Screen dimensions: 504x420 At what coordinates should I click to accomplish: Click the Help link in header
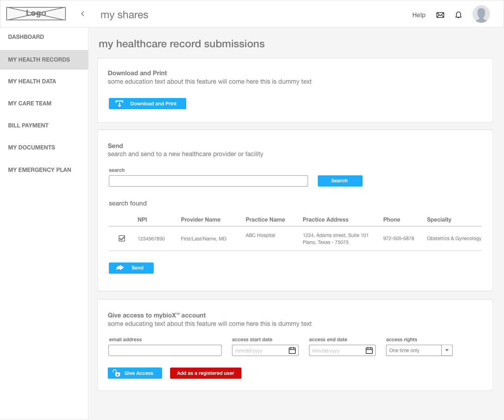tap(419, 15)
